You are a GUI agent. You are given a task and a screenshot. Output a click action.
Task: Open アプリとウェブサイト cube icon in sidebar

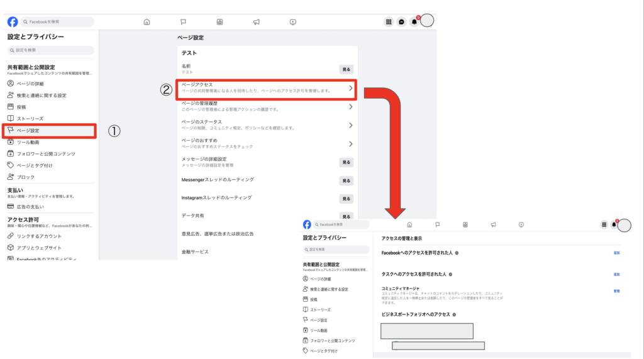11,248
